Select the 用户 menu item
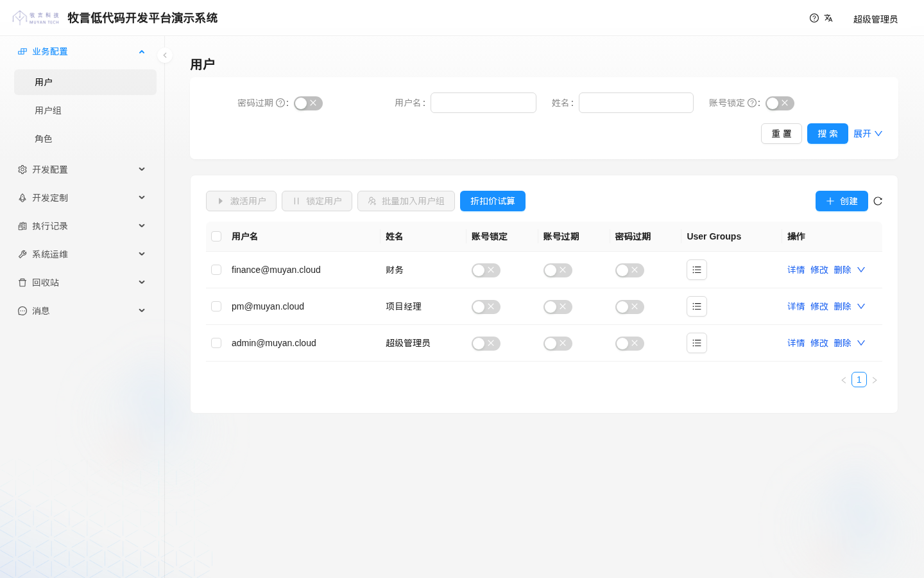 pyautogui.click(x=85, y=82)
